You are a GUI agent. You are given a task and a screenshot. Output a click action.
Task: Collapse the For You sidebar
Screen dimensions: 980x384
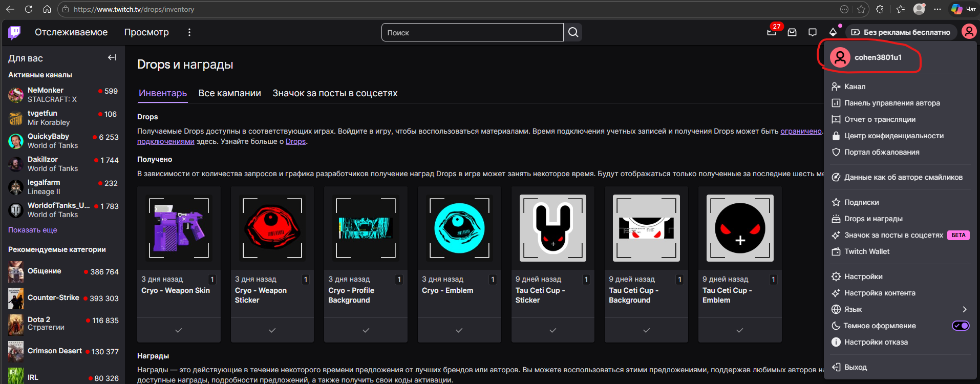112,58
